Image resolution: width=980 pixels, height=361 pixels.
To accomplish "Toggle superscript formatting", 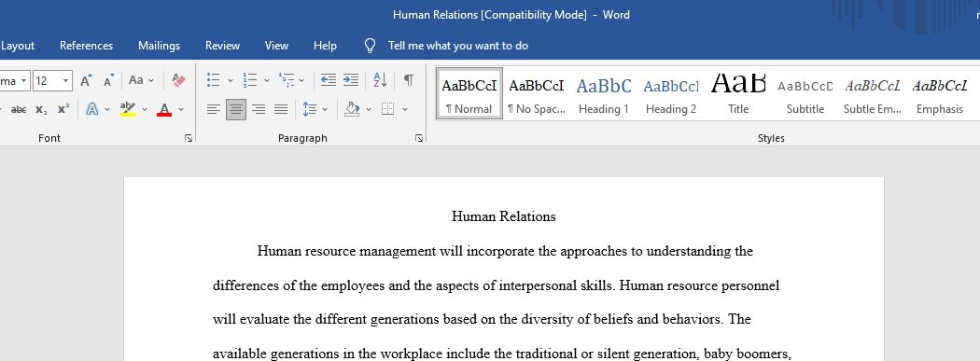I will pyautogui.click(x=63, y=109).
